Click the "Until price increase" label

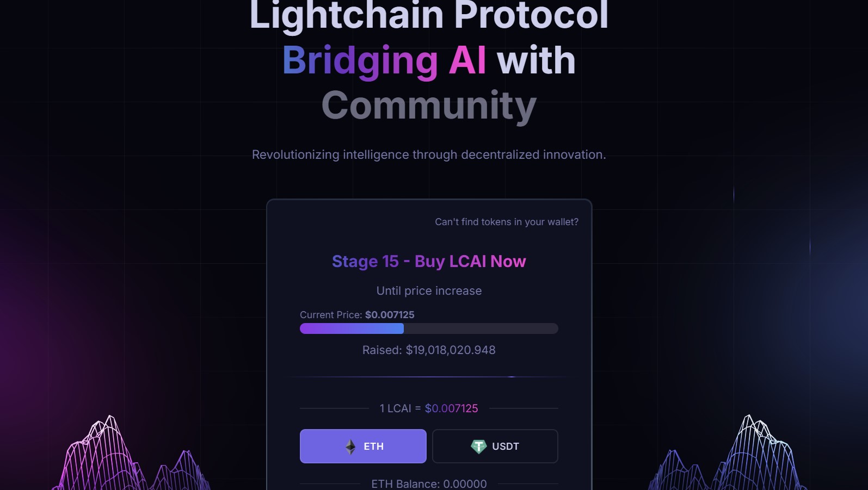pos(429,290)
